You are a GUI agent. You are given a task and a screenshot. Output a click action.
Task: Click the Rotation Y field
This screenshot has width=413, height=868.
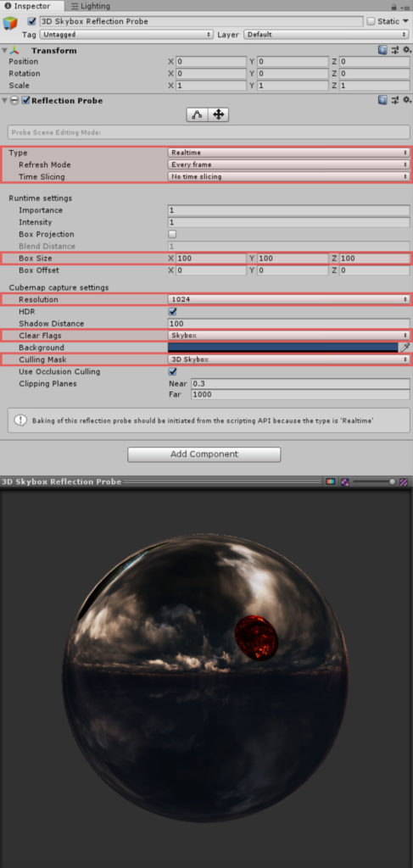coord(293,74)
